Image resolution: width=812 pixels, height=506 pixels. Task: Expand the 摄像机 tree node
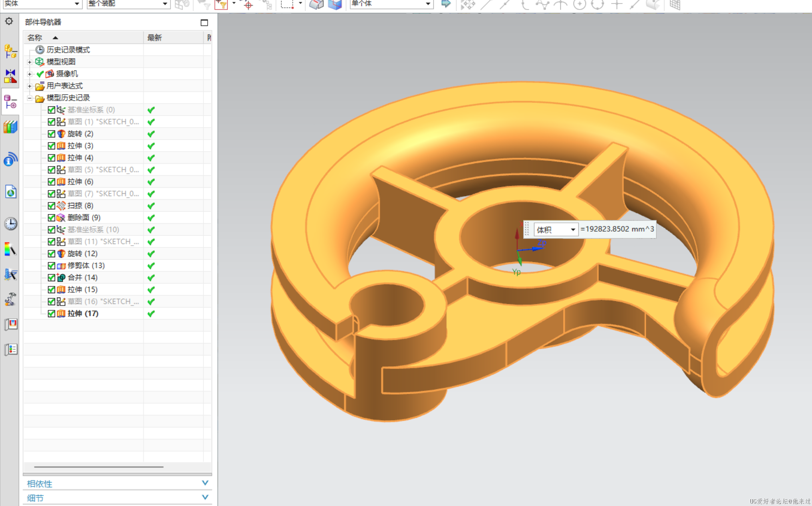pyautogui.click(x=30, y=74)
